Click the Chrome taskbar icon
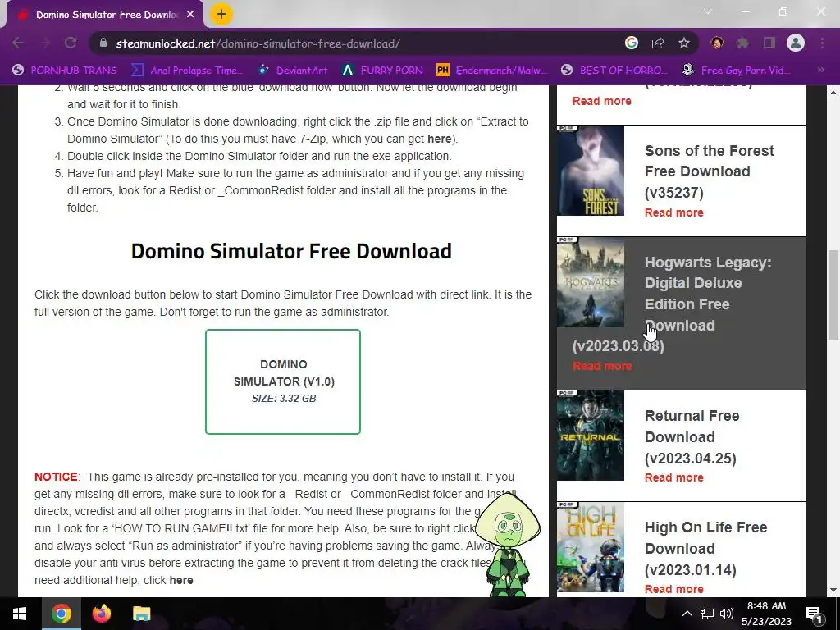The height and width of the screenshot is (630, 840). point(61,614)
